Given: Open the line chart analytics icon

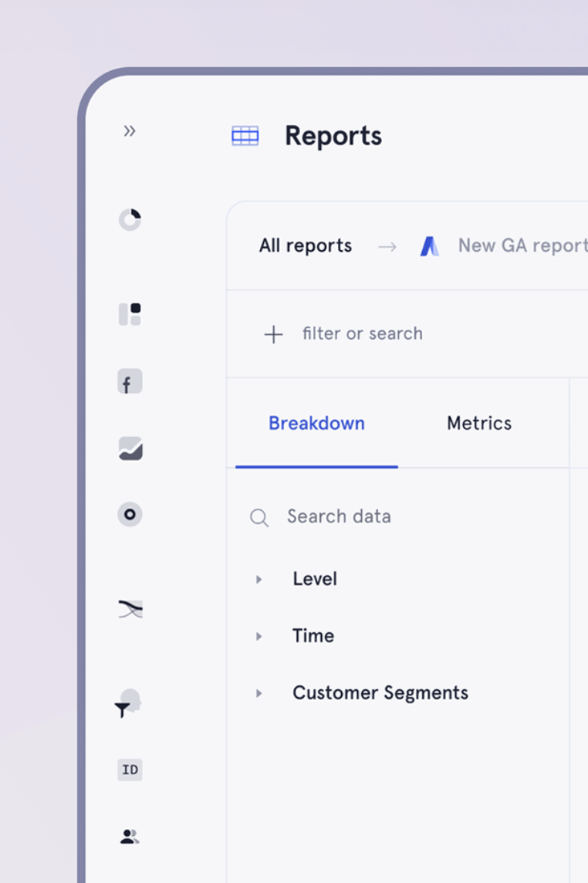Looking at the screenshot, I should click(130, 448).
